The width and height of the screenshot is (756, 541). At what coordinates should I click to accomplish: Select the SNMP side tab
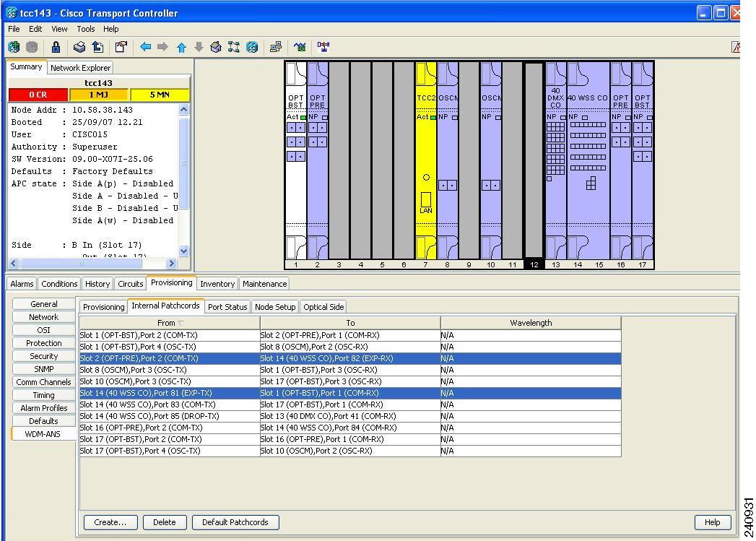pyautogui.click(x=44, y=369)
